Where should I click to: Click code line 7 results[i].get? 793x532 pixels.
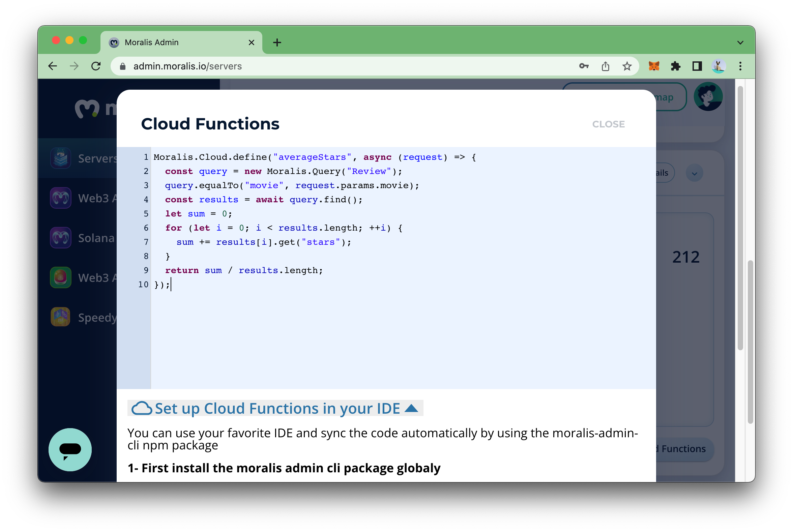click(x=264, y=242)
